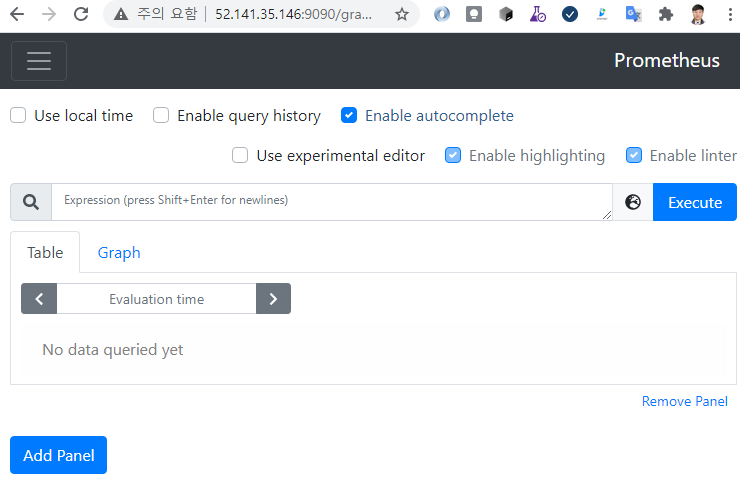This screenshot has height=489, width=740.
Task: Open the Chrome profile avatar
Action: [x=698, y=14]
